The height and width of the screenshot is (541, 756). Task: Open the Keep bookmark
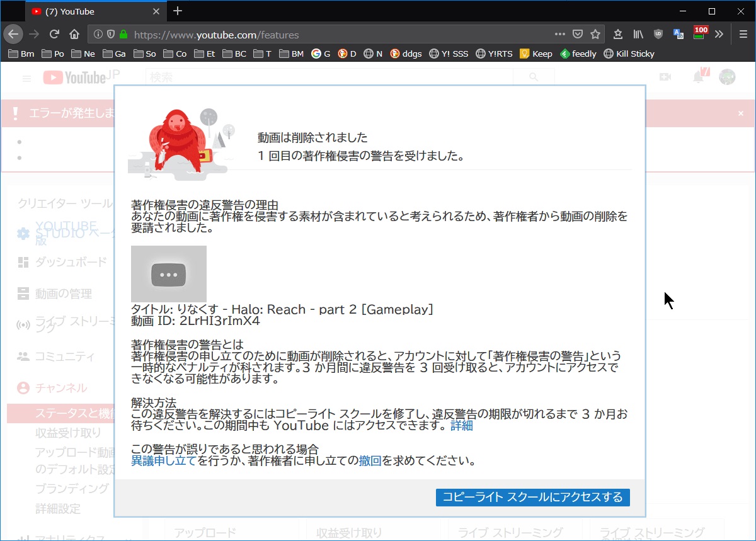point(536,54)
